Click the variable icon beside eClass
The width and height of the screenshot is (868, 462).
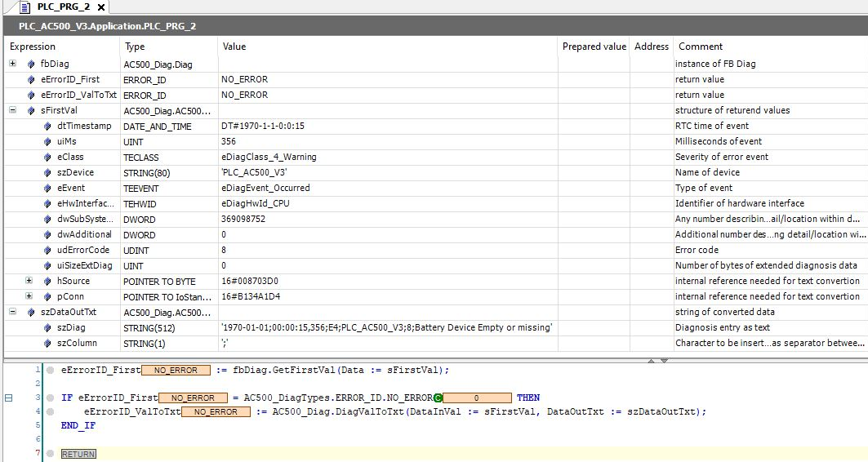pos(47,157)
